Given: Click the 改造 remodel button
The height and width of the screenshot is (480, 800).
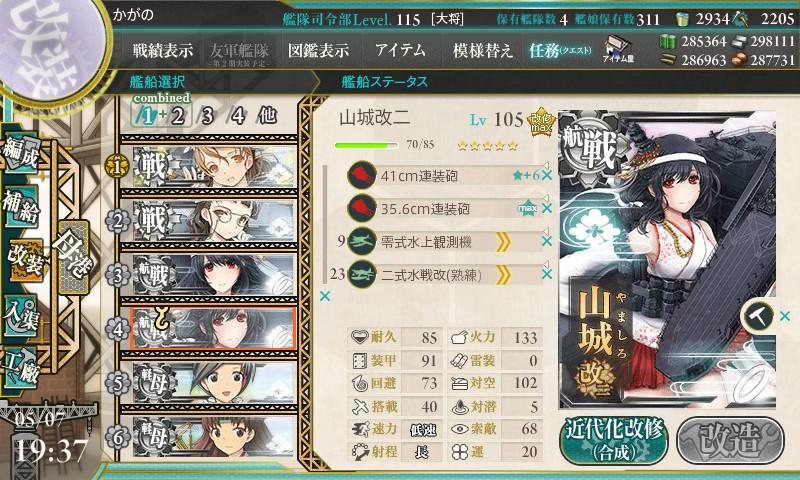Looking at the screenshot, I should (730, 441).
